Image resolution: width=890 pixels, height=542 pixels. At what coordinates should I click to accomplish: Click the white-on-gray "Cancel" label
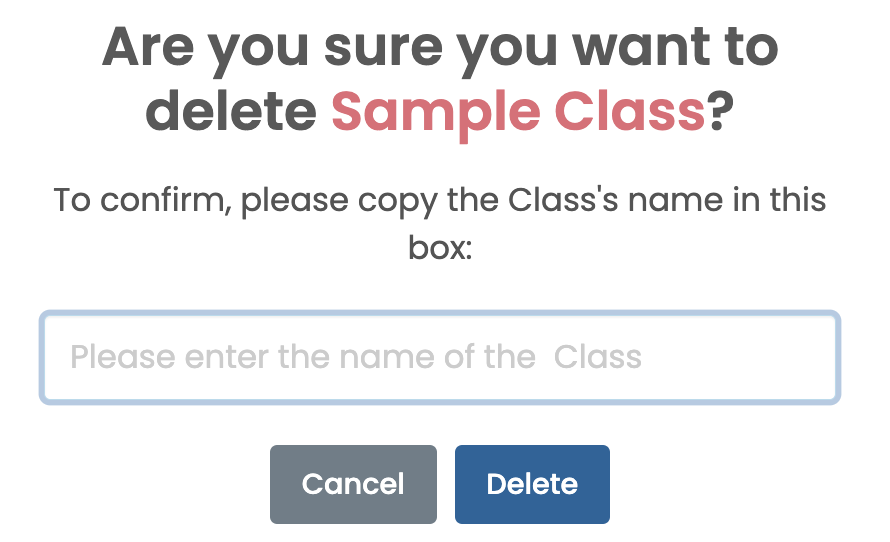pos(353,484)
